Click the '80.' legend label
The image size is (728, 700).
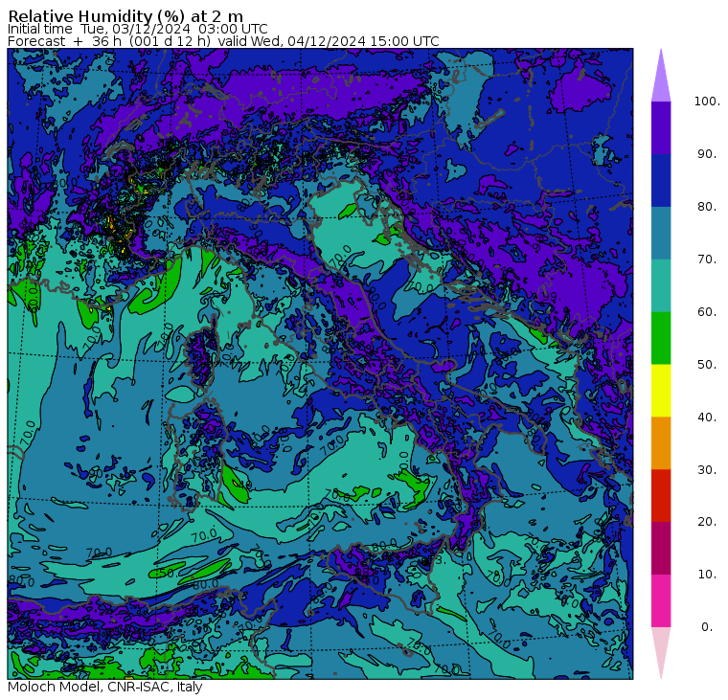707,206
